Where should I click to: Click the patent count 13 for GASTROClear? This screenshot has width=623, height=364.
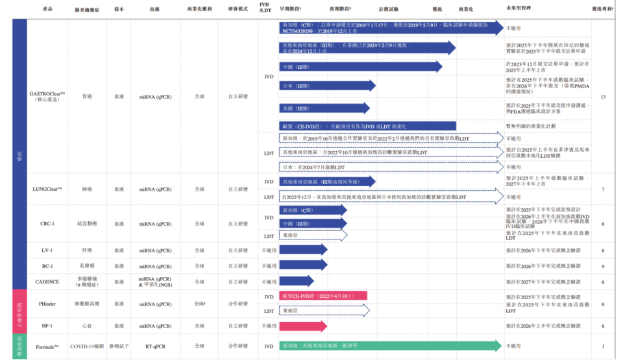(x=603, y=97)
